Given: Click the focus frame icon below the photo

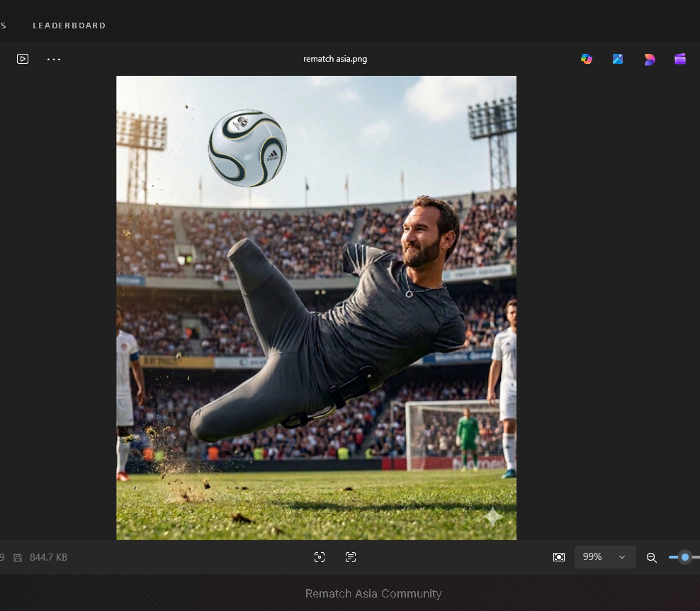Looking at the screenshot, I should (x=320, y=557).
